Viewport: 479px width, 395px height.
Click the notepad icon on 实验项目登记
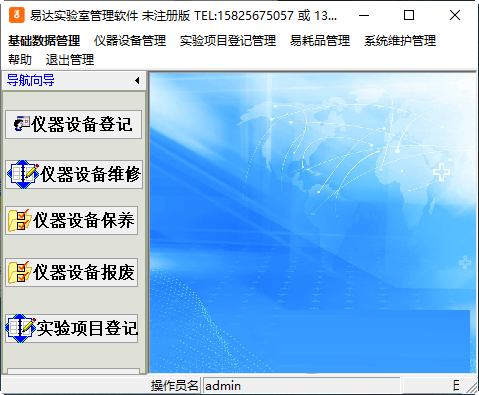pyautogui.click(x=21, y=328)
